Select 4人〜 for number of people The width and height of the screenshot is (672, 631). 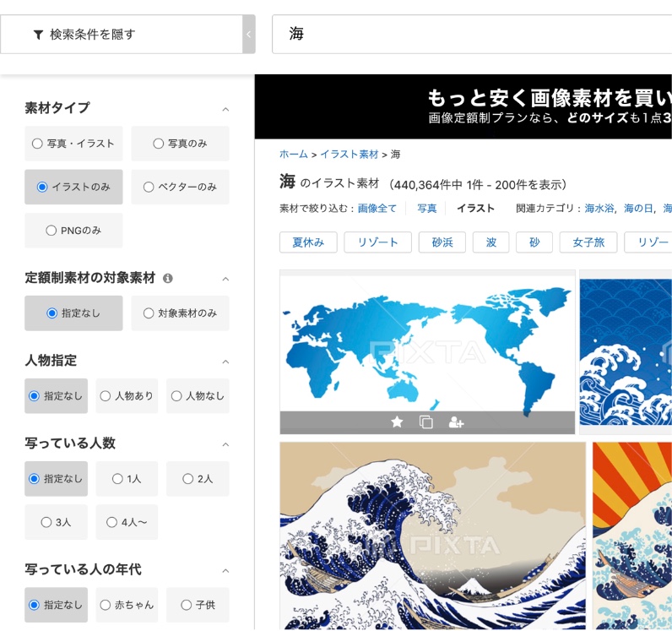click(x=127, y=522)
